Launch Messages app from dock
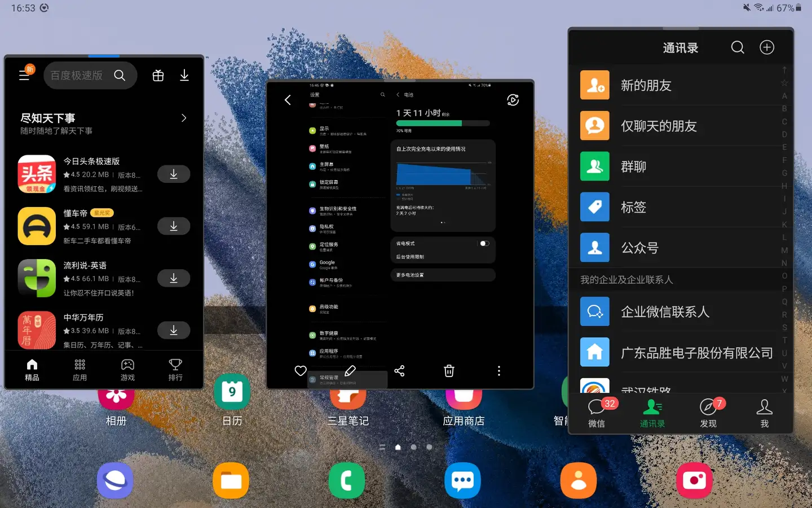This screenshot has width=812, height=508. (463, 480)
